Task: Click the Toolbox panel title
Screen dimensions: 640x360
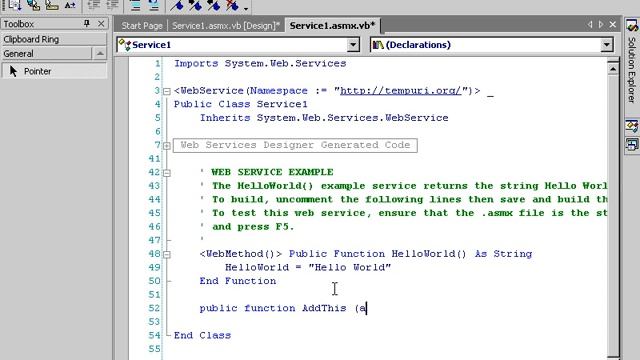Action: pyautogui.click(x=19, y=24)
